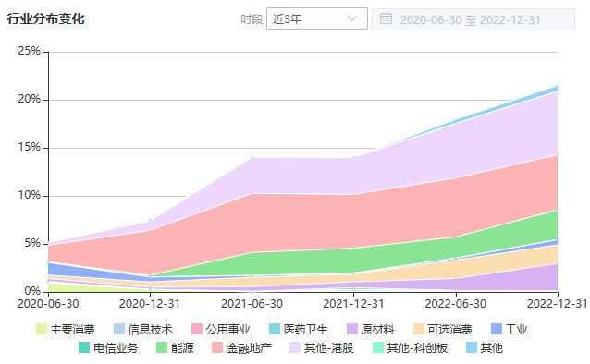Open the 近3年 period dropdown
Image resolution: width=590 pixels, height=364 pixels.
(317, 18)
